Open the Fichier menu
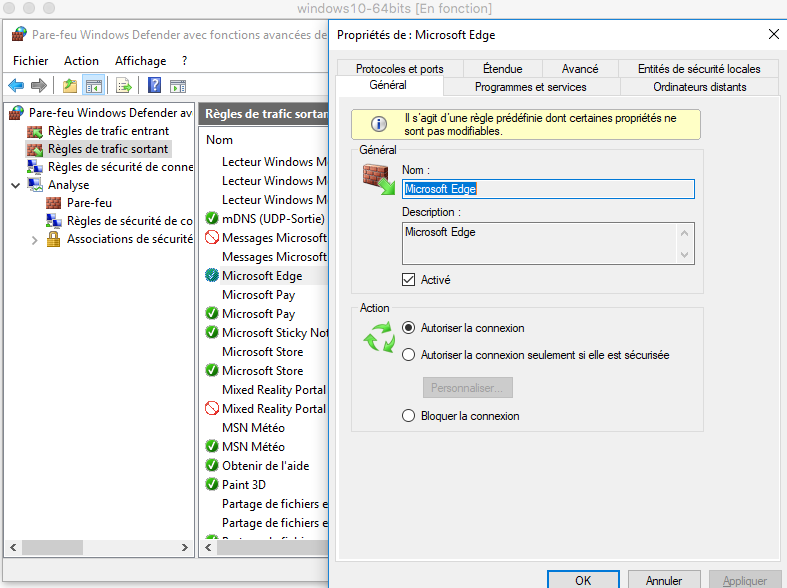Viewport: 787px width, 588px height. coord(31,61)
